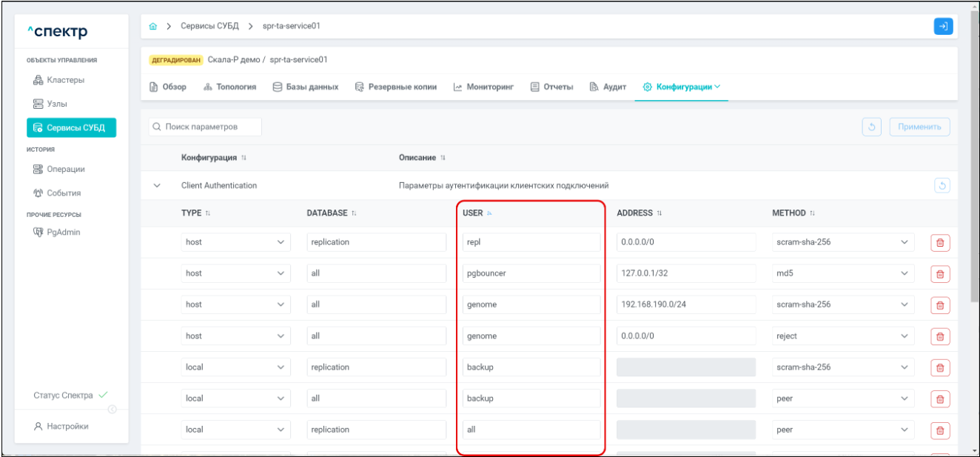This screenshot has width=980, height=457.
Task: Open the METHOD dropdown showing md5
Action: 841,273
